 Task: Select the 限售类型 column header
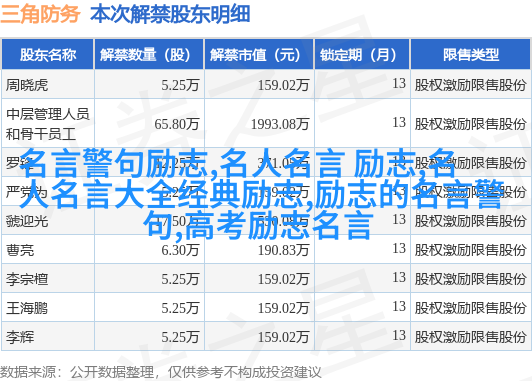471,55
